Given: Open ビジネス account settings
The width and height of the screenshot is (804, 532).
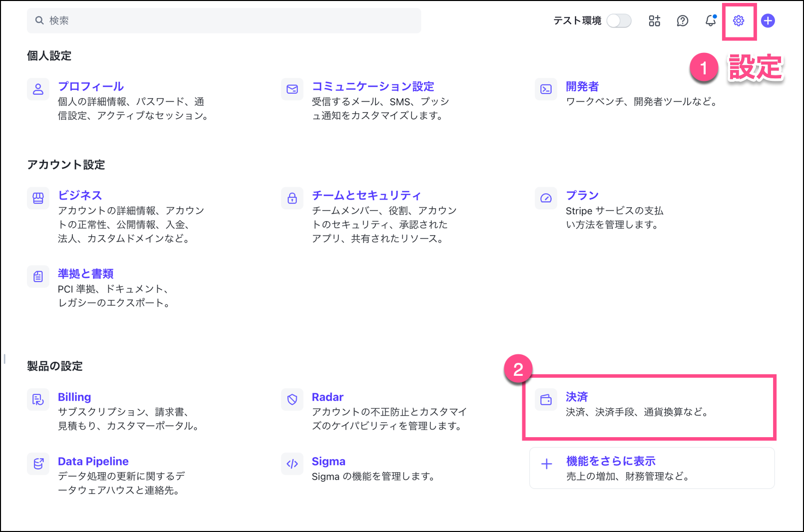Looking at the screenshot, I should tap(80, 195).
